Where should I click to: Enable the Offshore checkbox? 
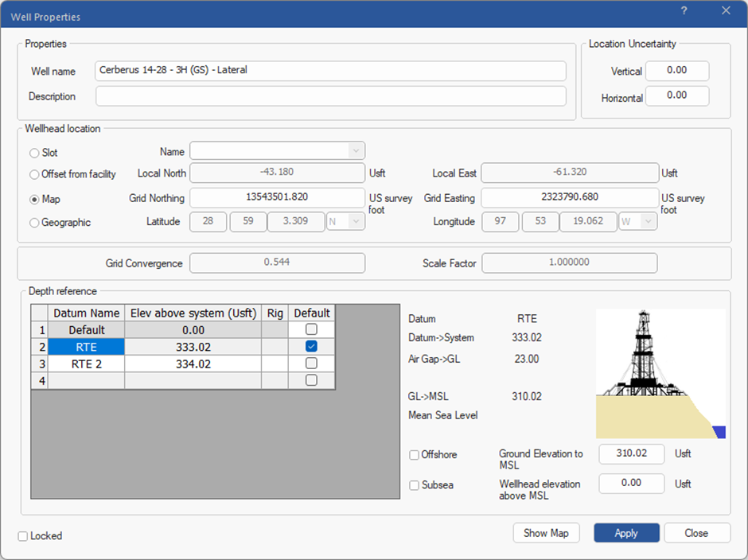415,455
